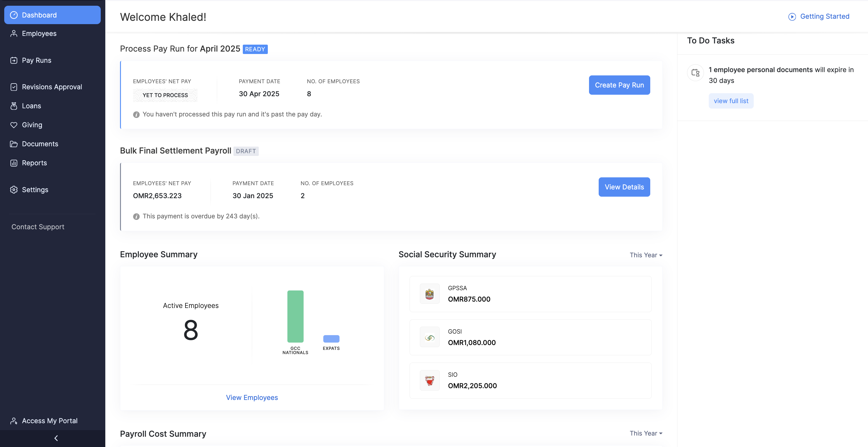Screen dimensions: 868x447
Task: Click the Loans money bag icon
Action: (x=14, y=106)
